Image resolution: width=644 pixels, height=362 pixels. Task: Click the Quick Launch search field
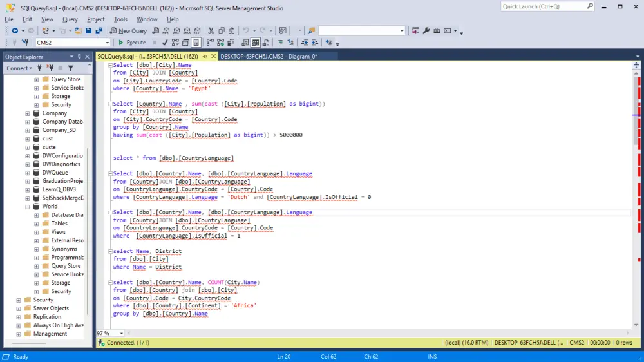click(547, 6)
